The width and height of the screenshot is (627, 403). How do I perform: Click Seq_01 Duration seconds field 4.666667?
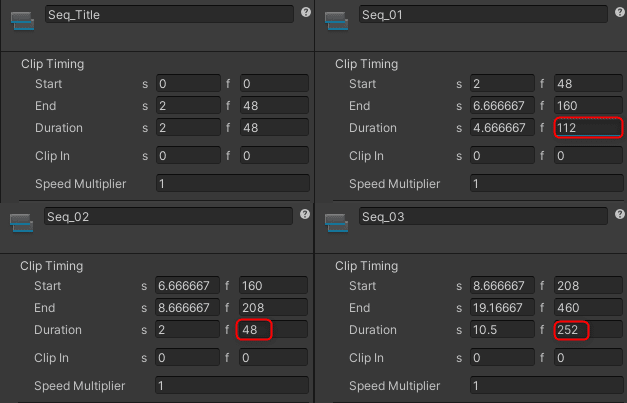502,128
